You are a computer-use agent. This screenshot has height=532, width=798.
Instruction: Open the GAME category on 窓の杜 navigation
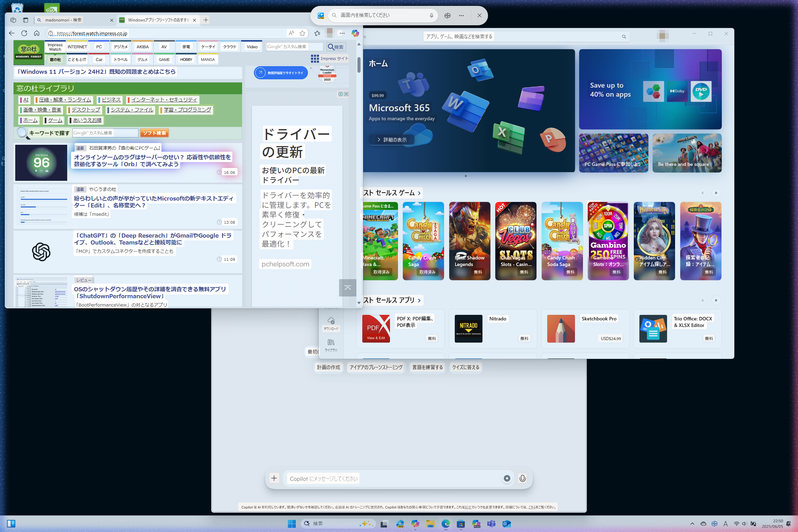(x=163, y=59)
